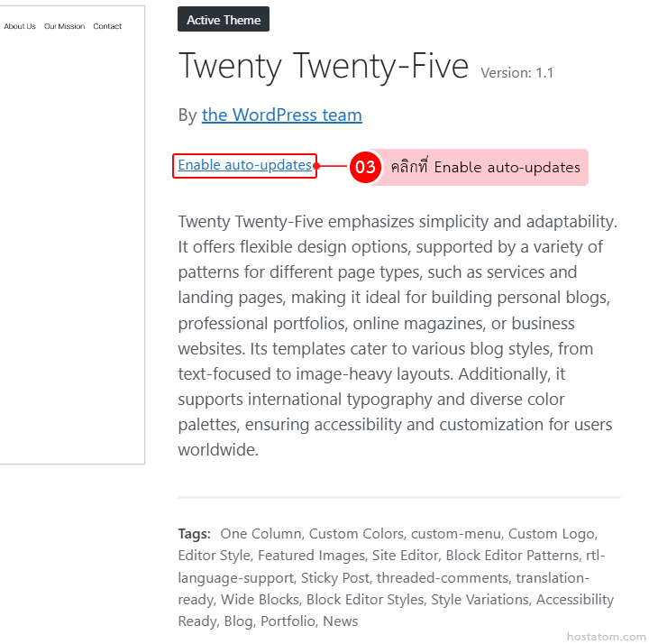649x644 pixels.
Task: Click the Portfolio tag
Action: (288, 621)
